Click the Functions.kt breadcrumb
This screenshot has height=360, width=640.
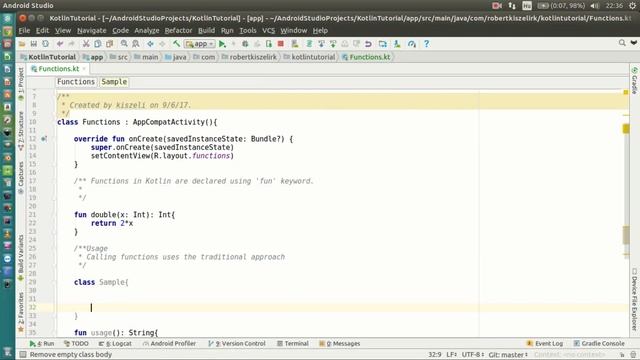[366, 57]
